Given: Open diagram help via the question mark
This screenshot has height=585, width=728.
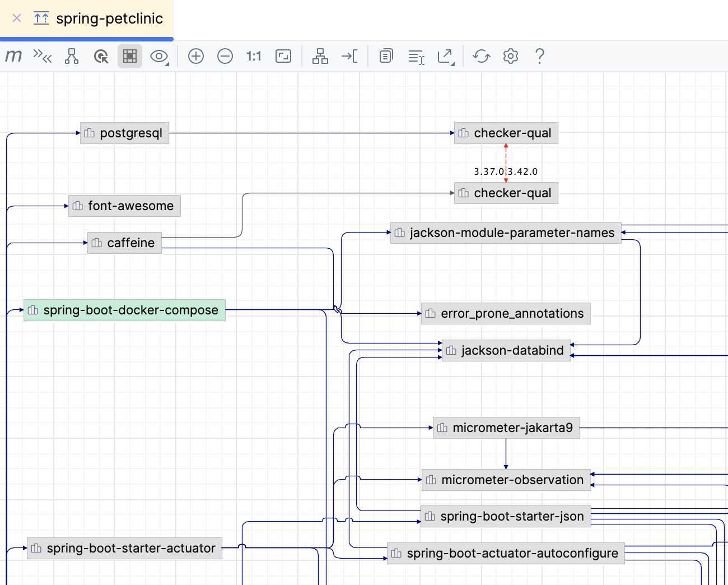Looking at the screenshot, I should pos(539,56).
